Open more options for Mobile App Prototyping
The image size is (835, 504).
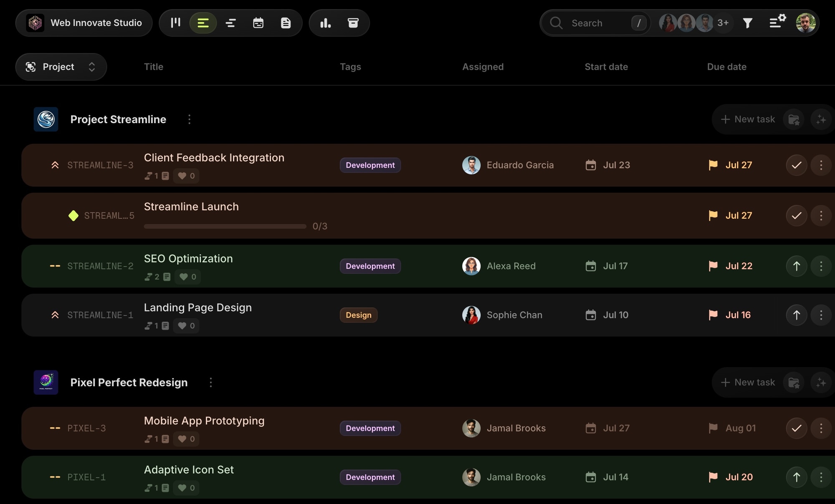pos(821,428)
